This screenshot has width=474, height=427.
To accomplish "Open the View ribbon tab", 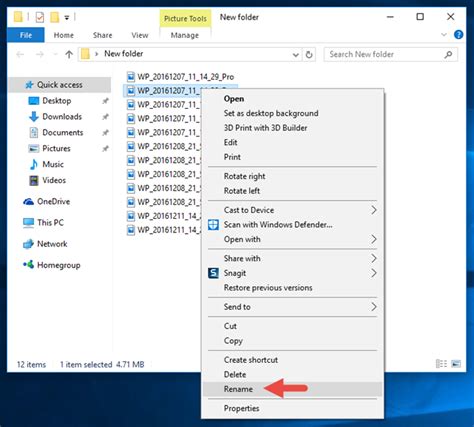I will 140,35.
